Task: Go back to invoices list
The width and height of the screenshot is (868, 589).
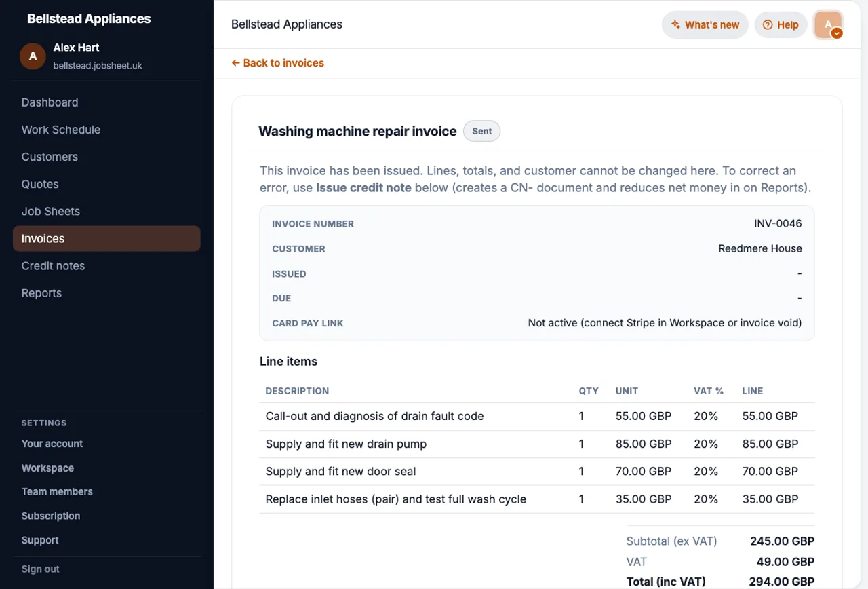Action: [x=277, y=63]
